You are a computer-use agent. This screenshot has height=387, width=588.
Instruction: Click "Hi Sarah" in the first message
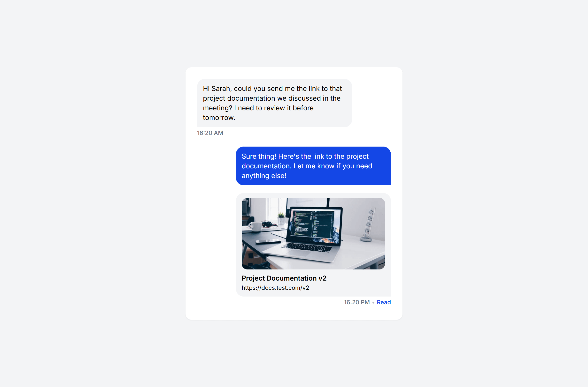(x=216, y=89)
